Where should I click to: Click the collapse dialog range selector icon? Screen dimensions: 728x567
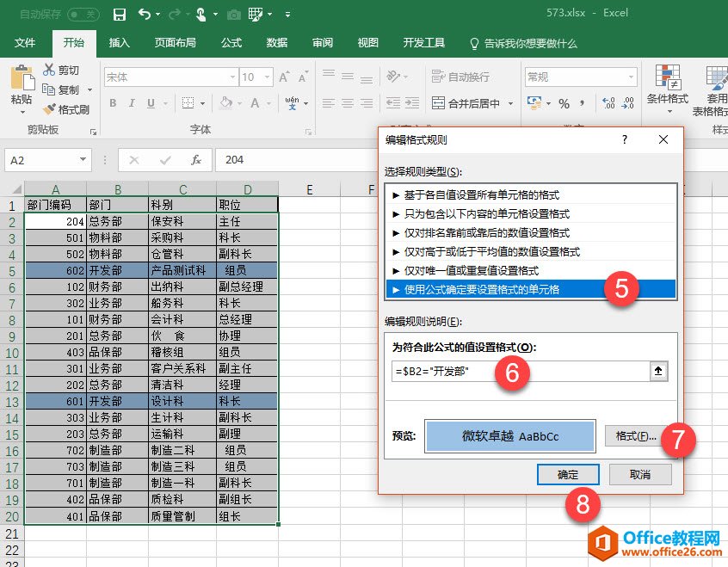pyautogui.click(x=660, y=372)
